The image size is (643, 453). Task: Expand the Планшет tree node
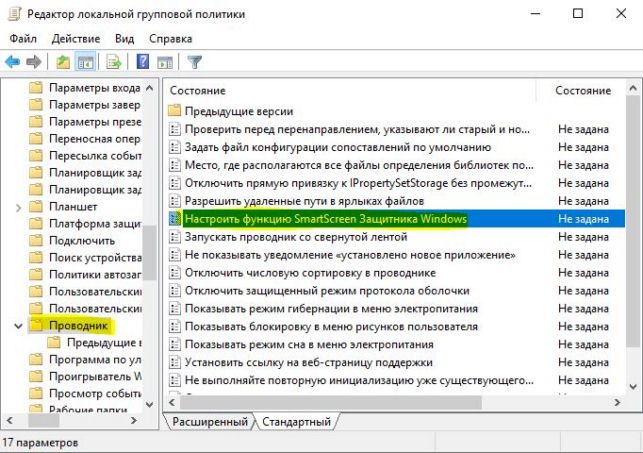point(18,207)
